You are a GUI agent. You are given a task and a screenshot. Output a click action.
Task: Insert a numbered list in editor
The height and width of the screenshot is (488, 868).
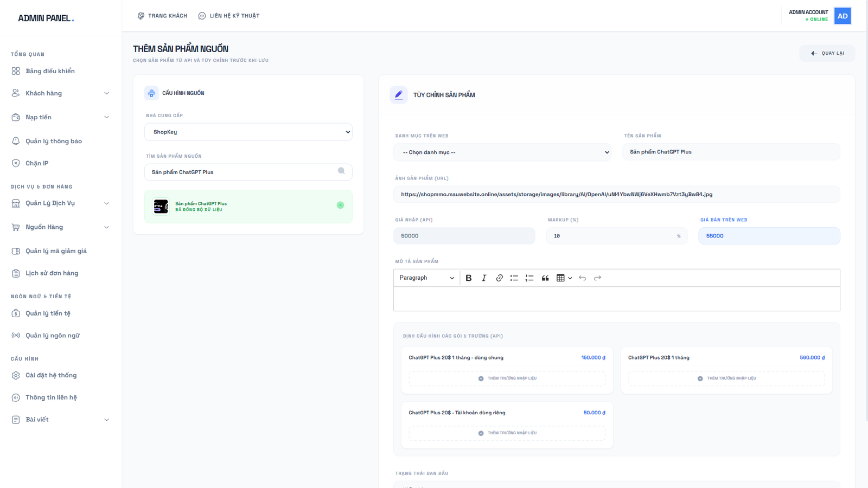pyautogui.click(x=529, y=278)
